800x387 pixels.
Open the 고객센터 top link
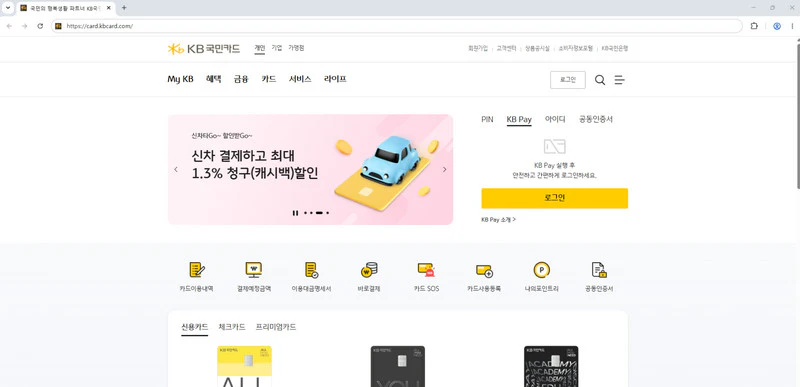pyautogui.click(x=506, y=48)
